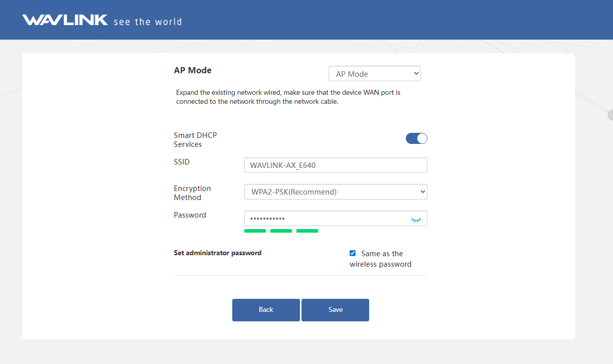Focus the wireless Password input field

(x=326, y=219)
